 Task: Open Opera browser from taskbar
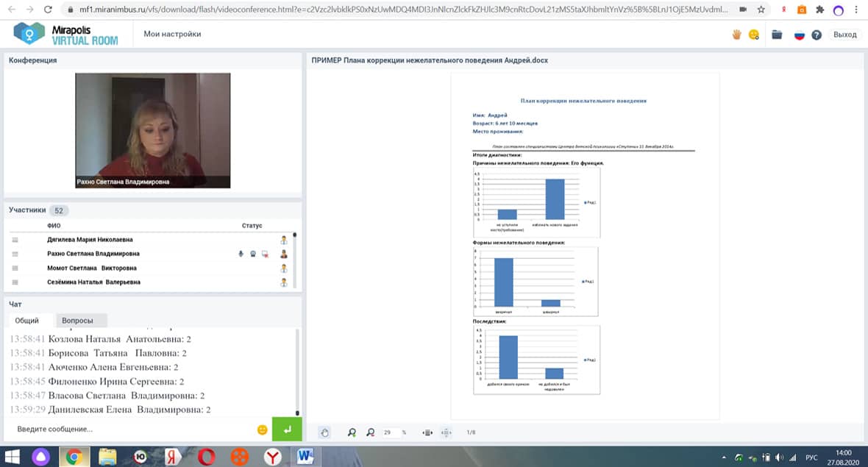pyautogui.click(x=207, y=457)
